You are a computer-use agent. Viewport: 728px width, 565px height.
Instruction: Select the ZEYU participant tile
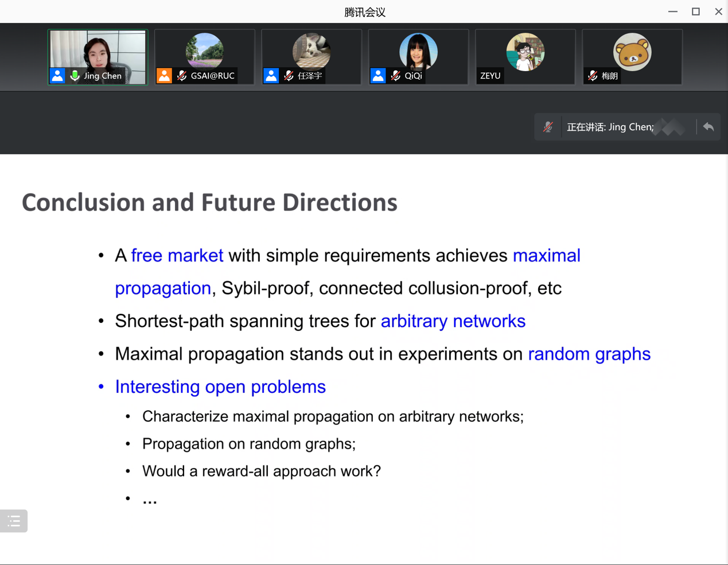pyautogui.click(x=525, y=56)
